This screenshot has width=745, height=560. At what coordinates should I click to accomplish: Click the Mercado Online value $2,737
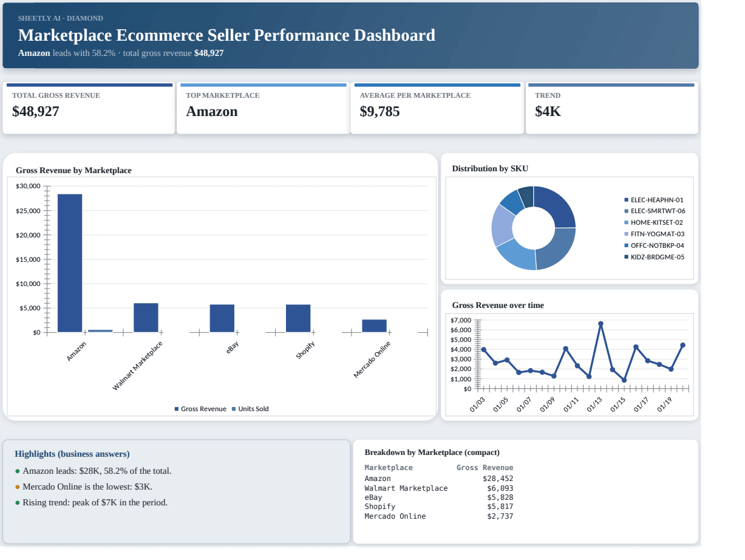point(500,516)
